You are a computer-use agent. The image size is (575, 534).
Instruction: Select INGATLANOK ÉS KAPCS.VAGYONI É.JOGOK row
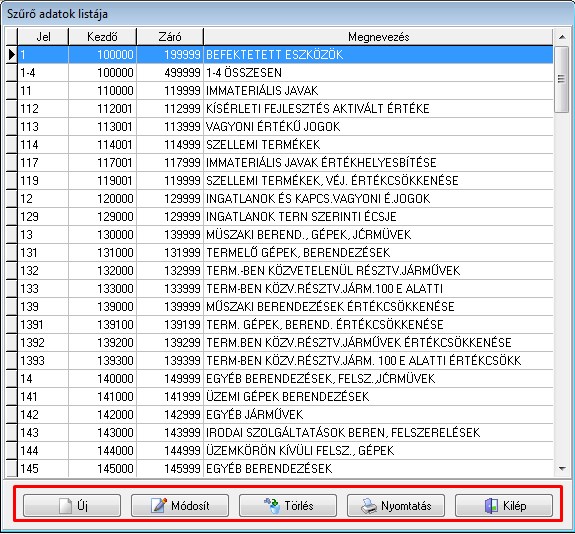tap(285, 198)
